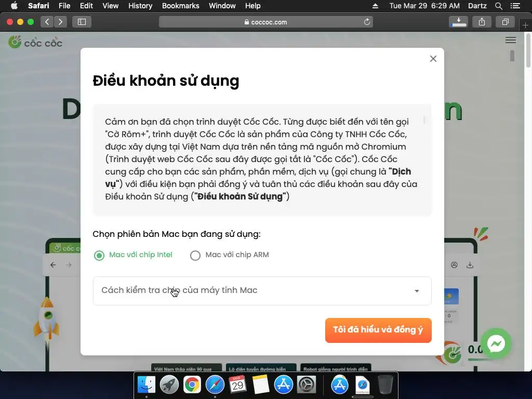532x399 pixels.
Task: Launch Google Chrome from the Dock
Action: pyautogui.click(x=192, y=385)
